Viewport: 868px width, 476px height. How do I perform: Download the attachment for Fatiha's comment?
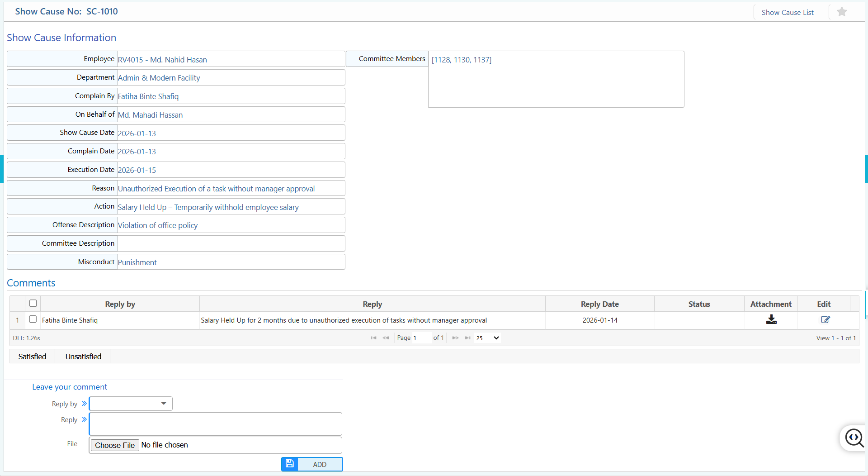point(771,320)
